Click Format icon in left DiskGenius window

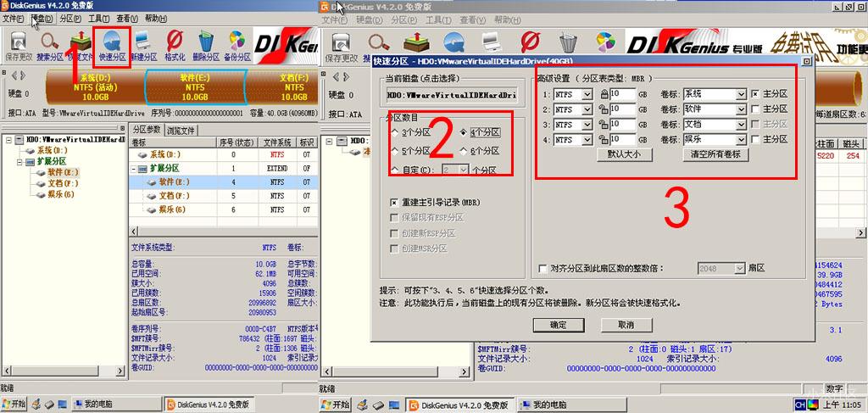point(175,47)
